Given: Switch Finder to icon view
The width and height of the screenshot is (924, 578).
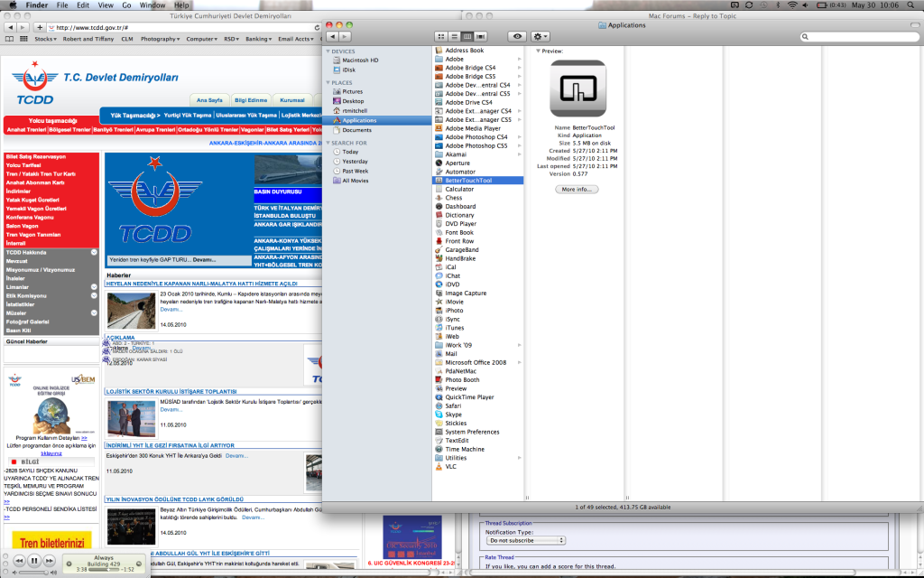Looking at the screenshot, I should pos(440,36).
